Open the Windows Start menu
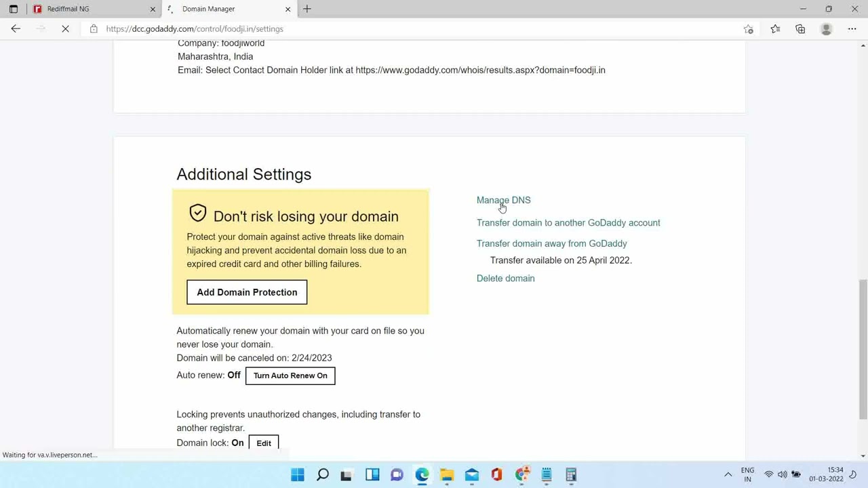The height and width of the screenshot is (488, 868). [298, 474]
